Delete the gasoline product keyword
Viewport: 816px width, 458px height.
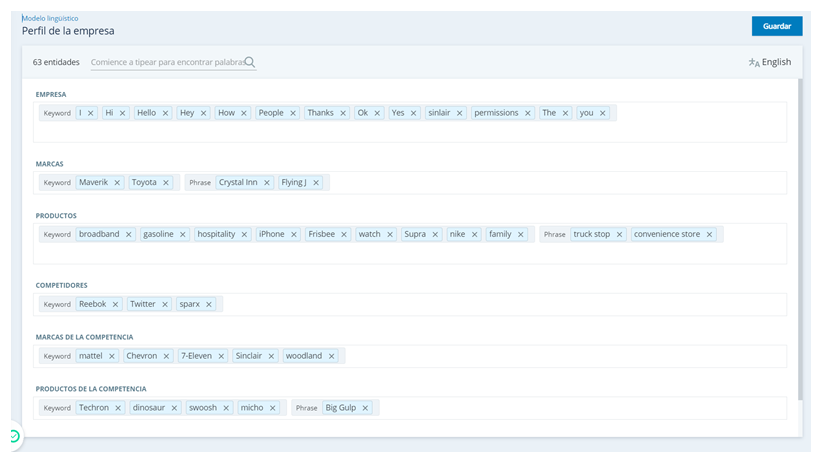tap(183, 234)
